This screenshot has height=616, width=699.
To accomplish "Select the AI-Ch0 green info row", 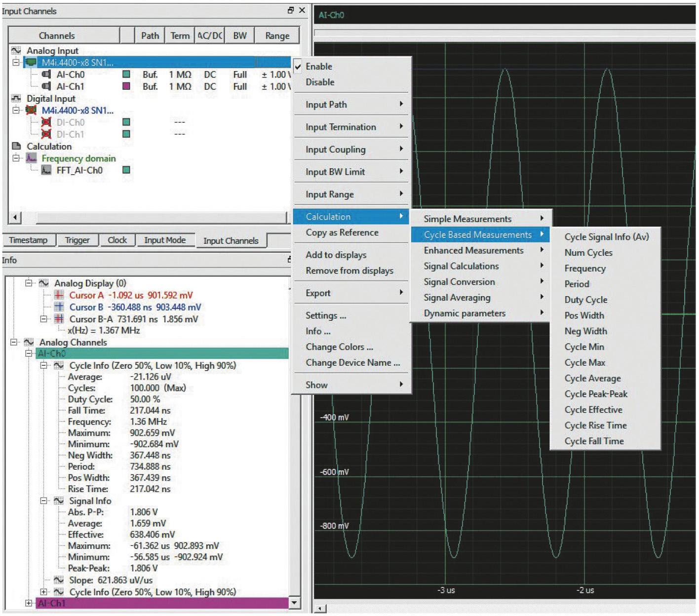I will coord(162,353).
